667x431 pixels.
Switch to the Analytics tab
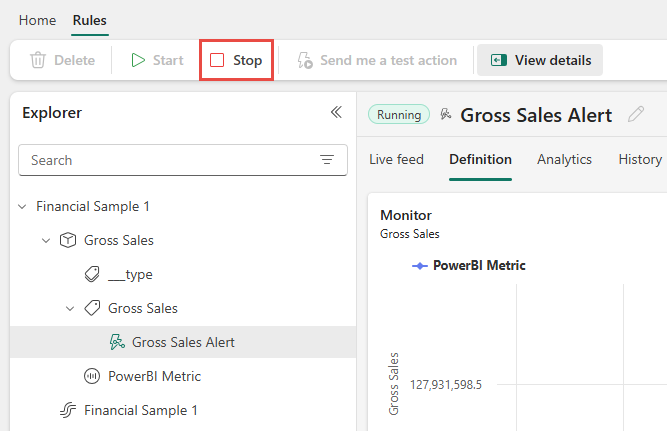pyautogui.click(x=564, y=159)
